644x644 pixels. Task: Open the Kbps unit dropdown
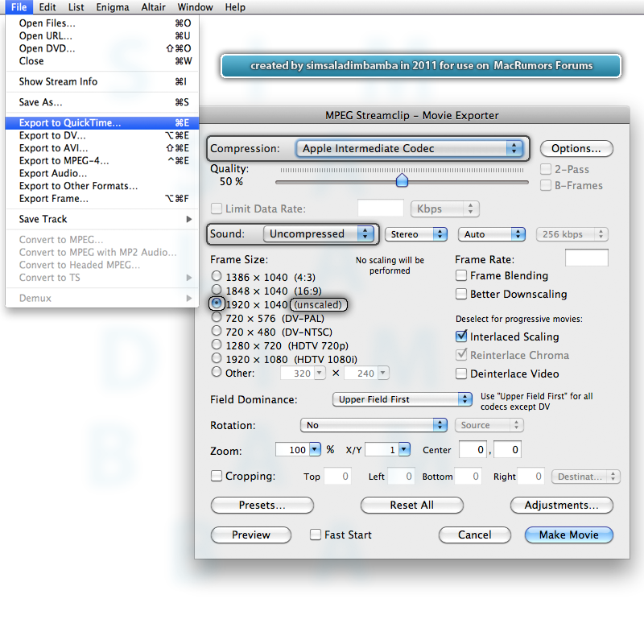(444, 208)
